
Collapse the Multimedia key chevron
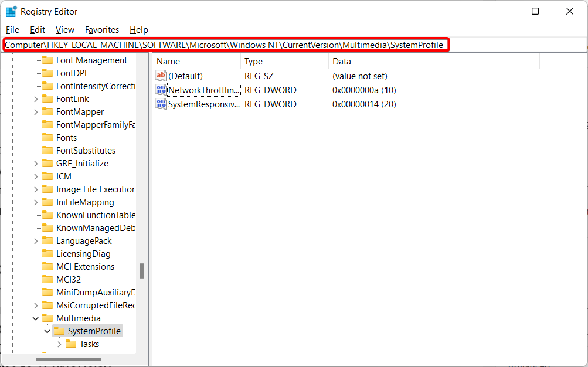[36, 318]
